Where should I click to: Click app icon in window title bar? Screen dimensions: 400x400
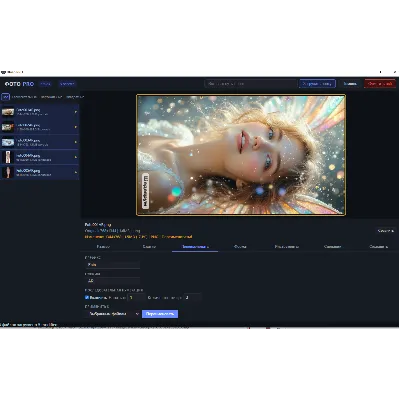pyautogui.click(x=4, y=72)
